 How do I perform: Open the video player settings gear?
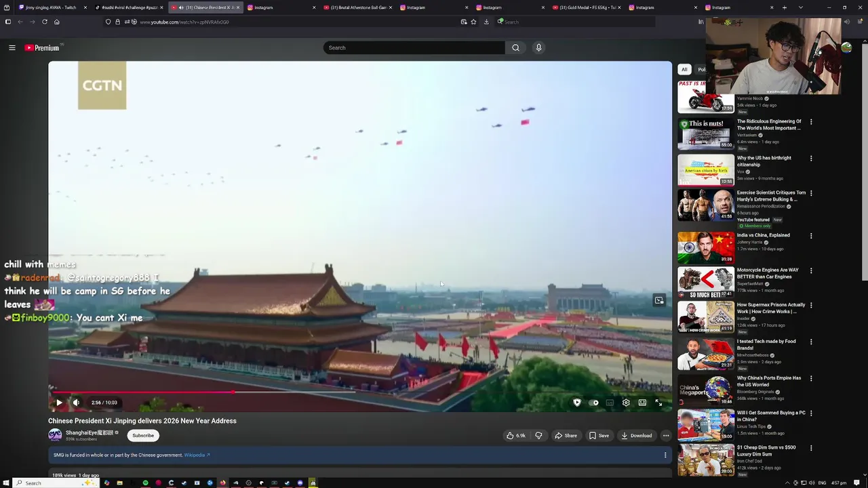[626, 403]
